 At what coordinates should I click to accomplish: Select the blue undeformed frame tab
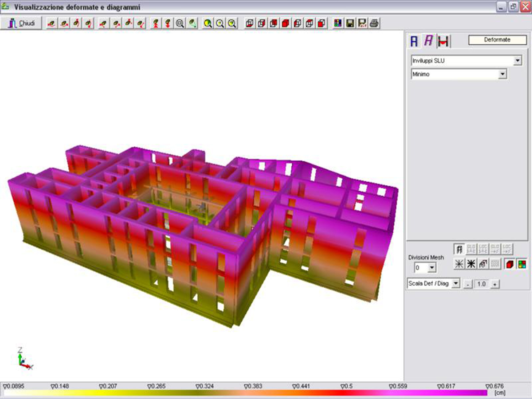(x=415, y=41)
